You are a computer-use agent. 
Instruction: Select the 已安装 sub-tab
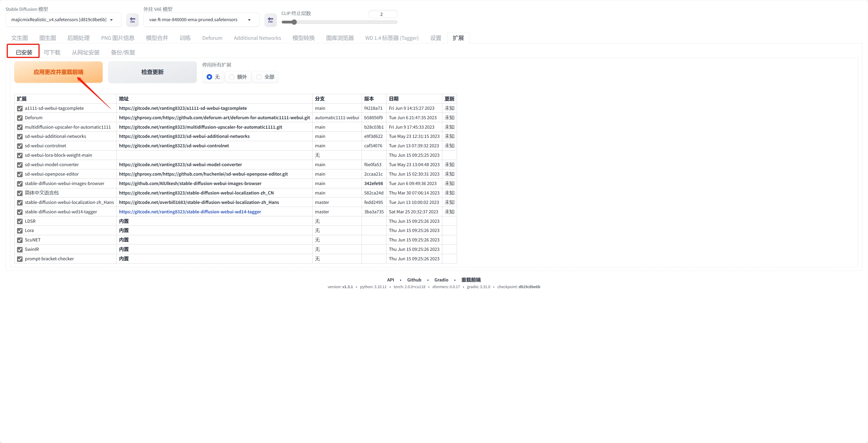click(24, 52)
